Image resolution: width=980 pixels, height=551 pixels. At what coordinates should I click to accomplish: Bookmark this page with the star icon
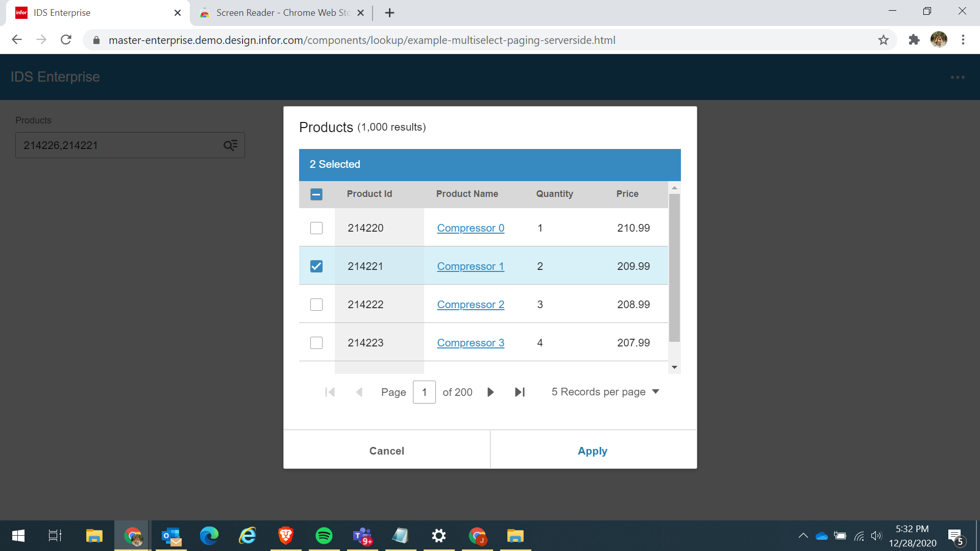click(884, 40)
